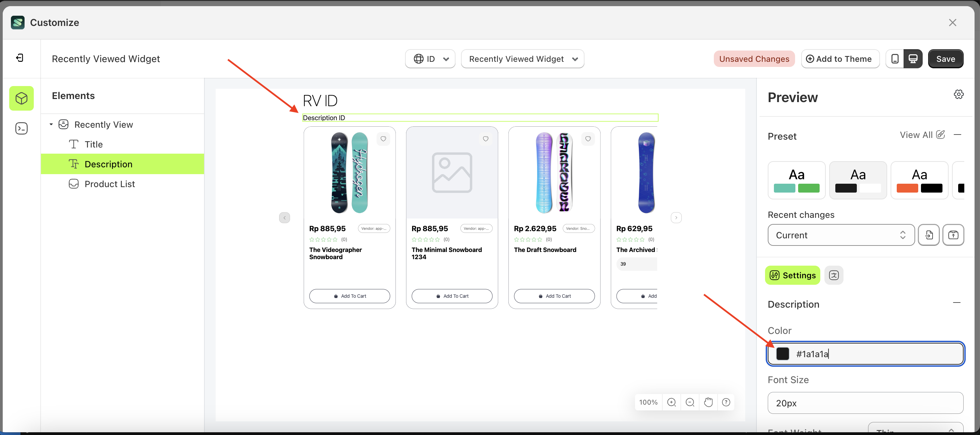Collapse the Recently View element tree

[x=52, y=124]
